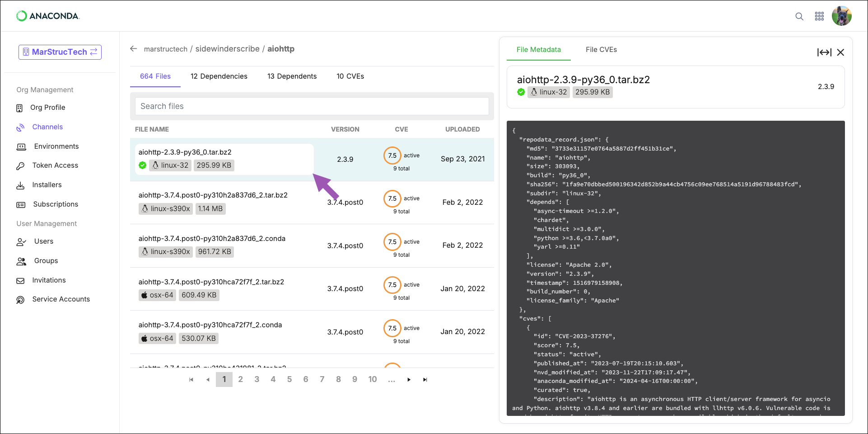This screenshot has width=868, height=434.
Task: Go to page 10
Action: pyautogui.click(x=373, y=379)
